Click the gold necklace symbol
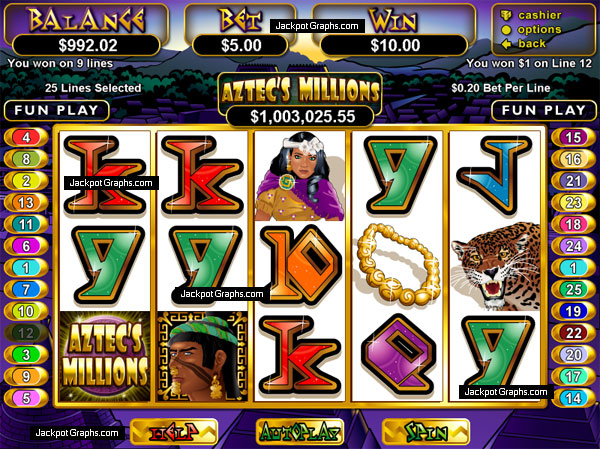The image size is (600, 449). point(398,264)
